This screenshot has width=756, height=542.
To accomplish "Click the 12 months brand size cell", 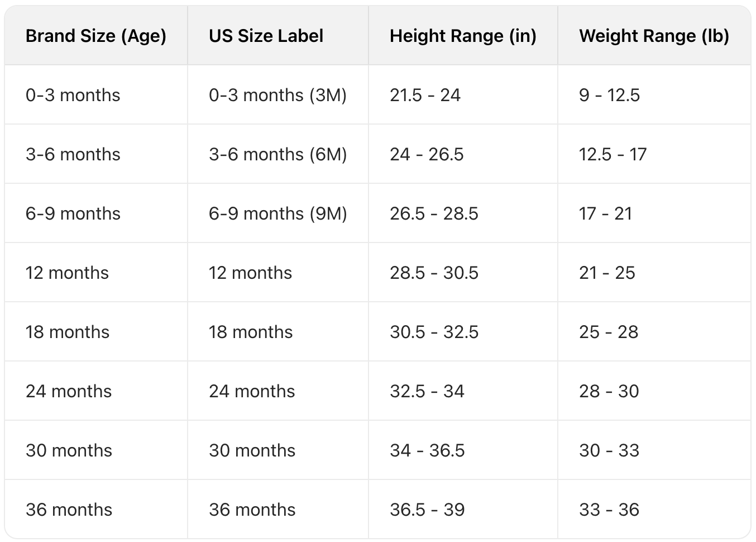I will click(x=67, y=273).
